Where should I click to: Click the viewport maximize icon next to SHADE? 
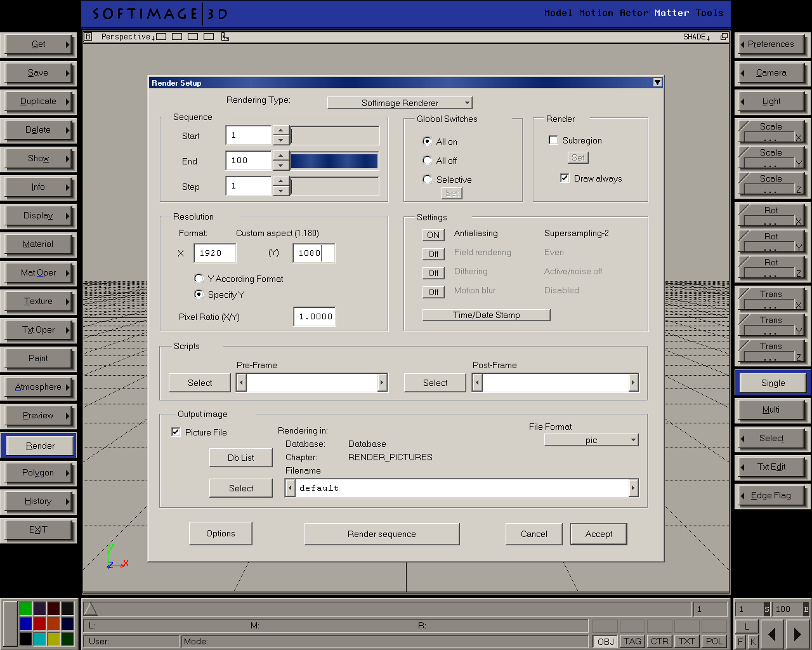[724, 37]
